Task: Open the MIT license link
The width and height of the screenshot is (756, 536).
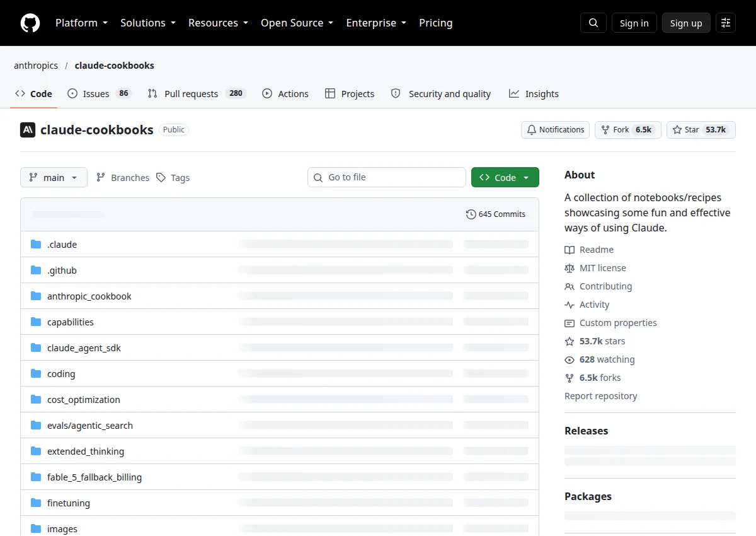Action: coord(602,268)
